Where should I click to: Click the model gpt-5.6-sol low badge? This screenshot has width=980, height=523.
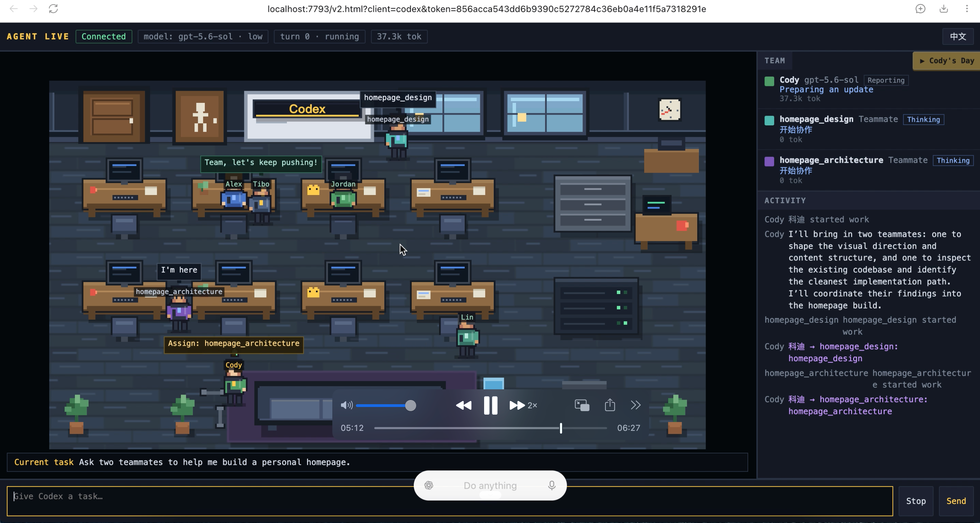pyautogui.click(x=203, y=36)
